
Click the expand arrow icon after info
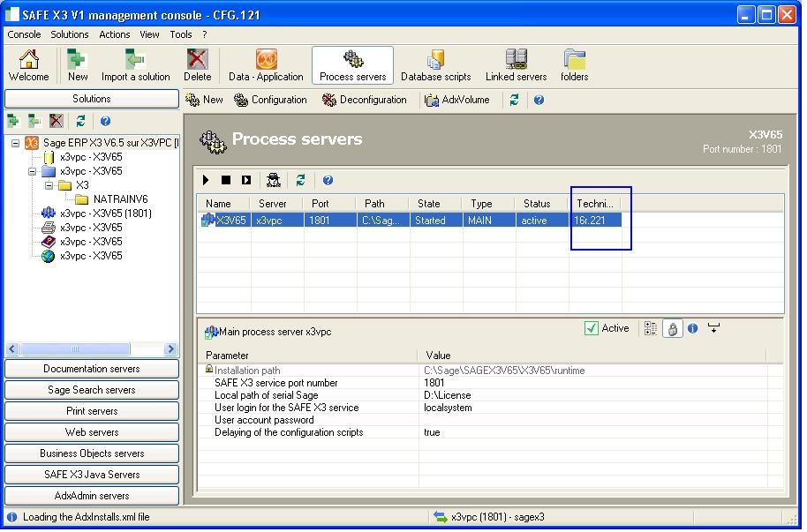pyautogui.click(x=713, y=327)
